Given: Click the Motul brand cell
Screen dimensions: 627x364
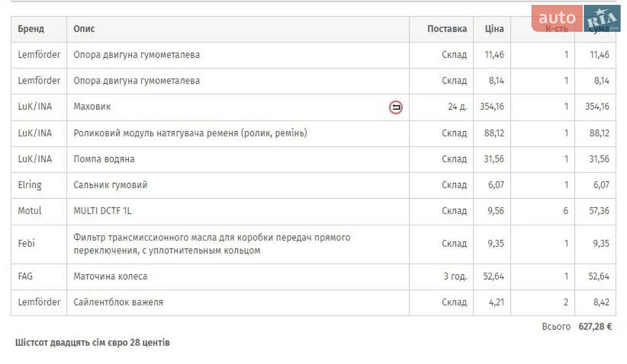Looking at the screenshot, I should tap(30, 211).
